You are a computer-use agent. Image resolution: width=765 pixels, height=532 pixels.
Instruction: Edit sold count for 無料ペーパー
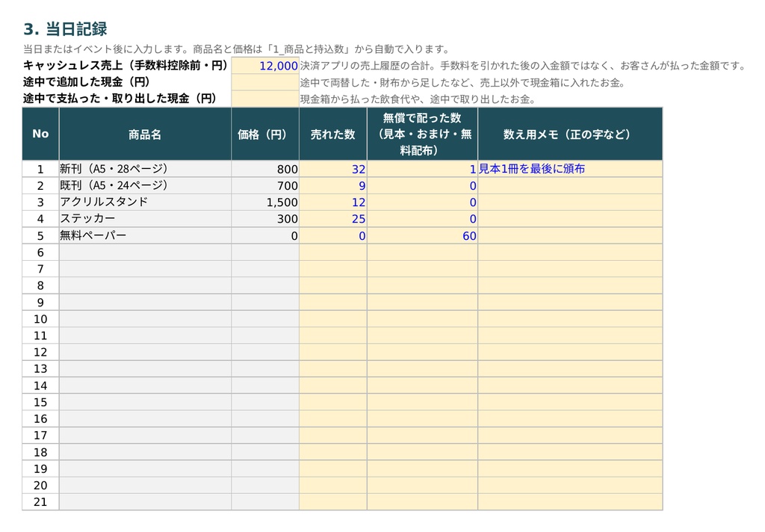[332, 236]
